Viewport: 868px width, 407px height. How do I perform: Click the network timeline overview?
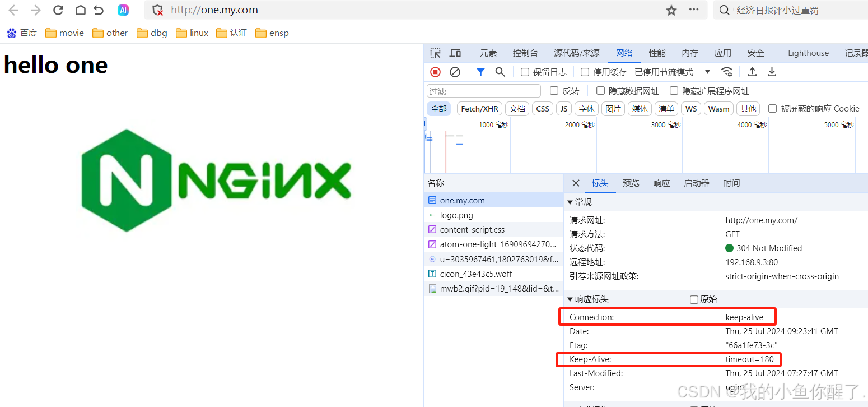(646, 146)
